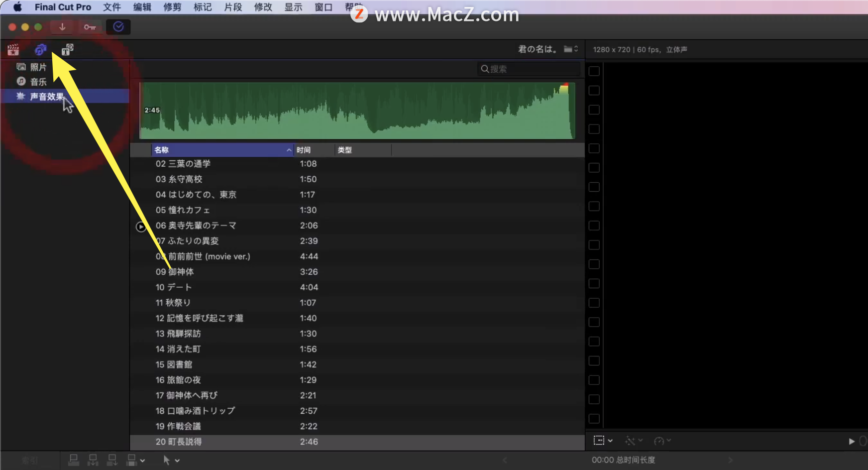Show the Libraries sidebar clapperboard icon

click(13, 50)
